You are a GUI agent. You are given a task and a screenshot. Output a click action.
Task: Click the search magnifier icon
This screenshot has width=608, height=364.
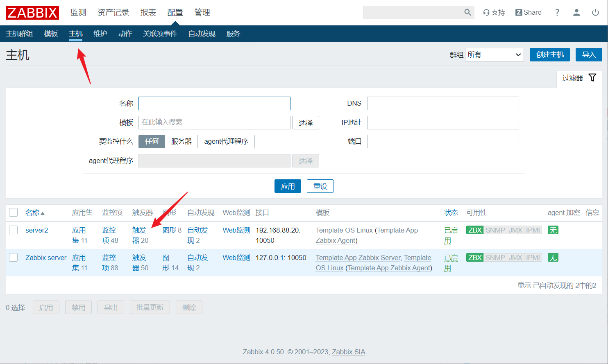tap(467, 12)
